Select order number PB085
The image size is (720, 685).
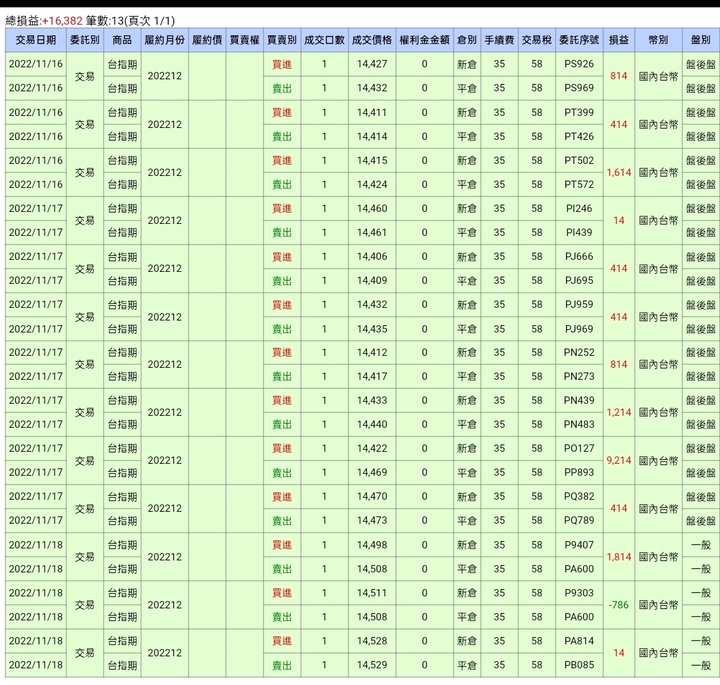[579, 665]
